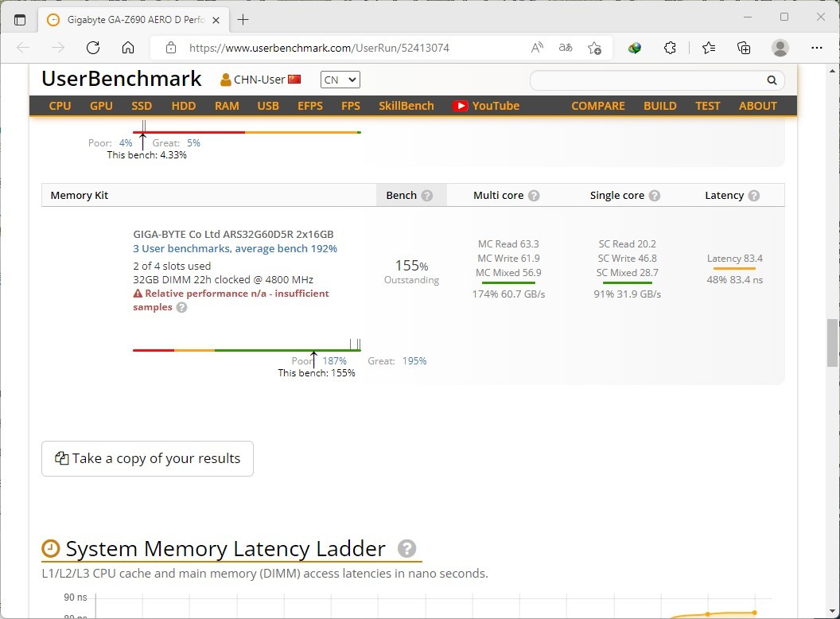Image resolution: width=840 pixels, height=619 pixels.
Task: Click the site lock info icon
Action: [x=171, y=48]
